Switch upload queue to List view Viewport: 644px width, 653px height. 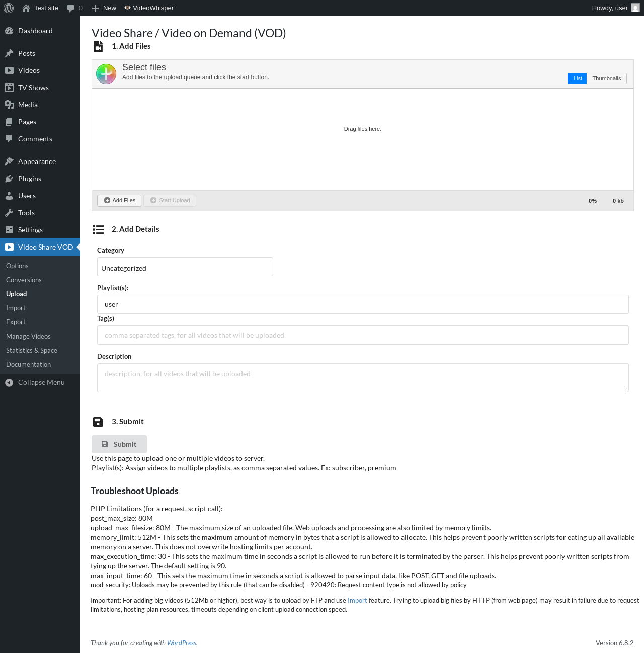point(577,78)
